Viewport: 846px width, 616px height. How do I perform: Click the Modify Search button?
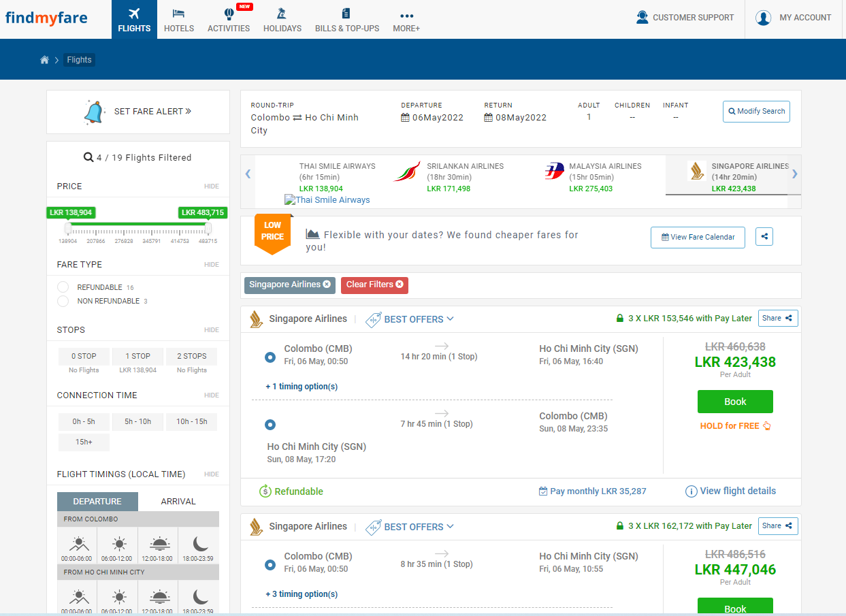756,112
